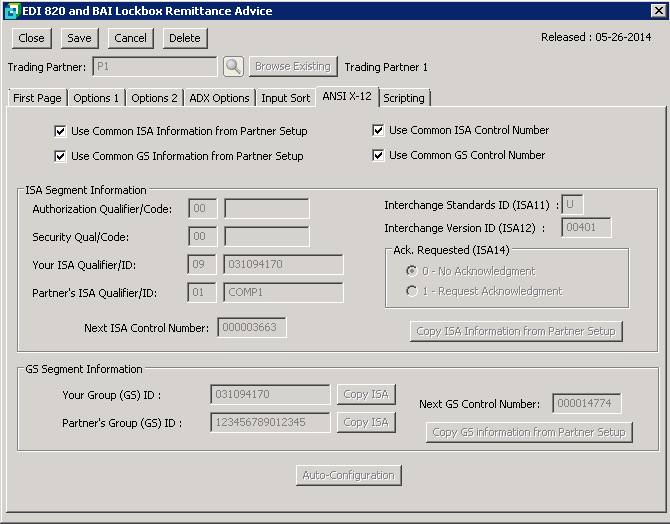Click the application icon in title bar
The width and height of the screenshot is (670, 524).
11,11
